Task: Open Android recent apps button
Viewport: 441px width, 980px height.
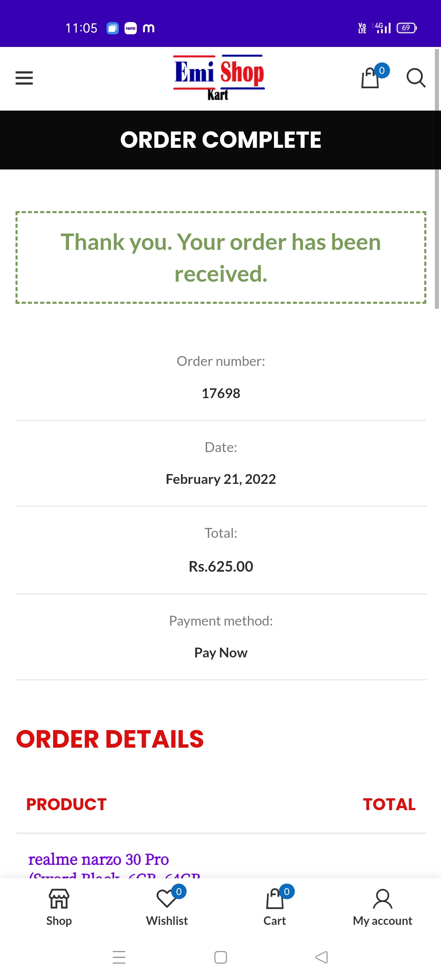Action: 119,957
